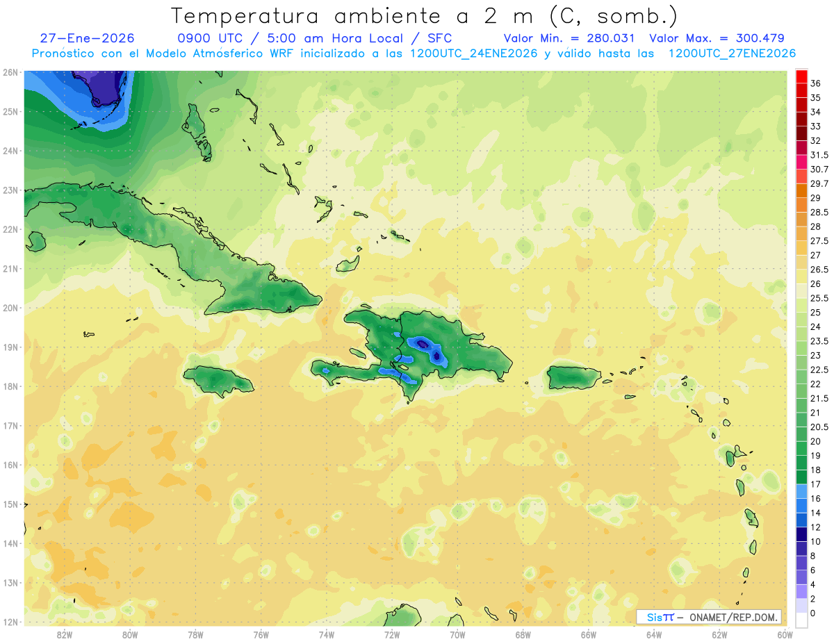The height and width of the screenshot is (644, 834).
Task: Click the '70W' longitude label
Action: tap(457, 634)
